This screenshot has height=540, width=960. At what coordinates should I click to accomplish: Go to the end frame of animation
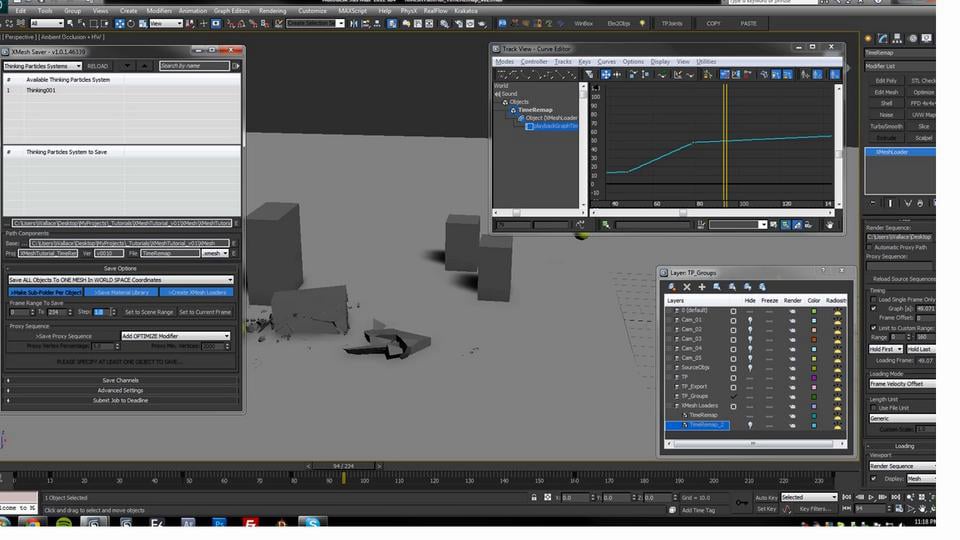896,497
